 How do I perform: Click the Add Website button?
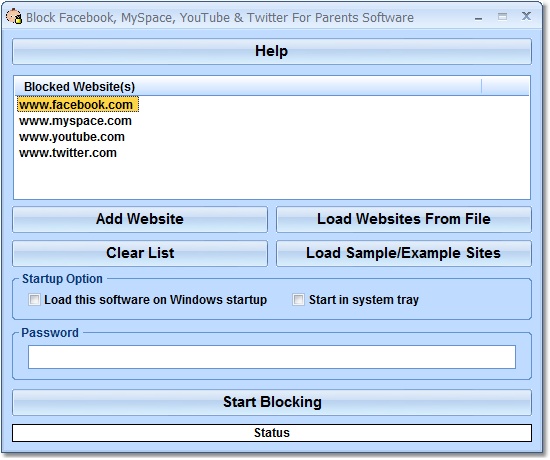point(140,219)
